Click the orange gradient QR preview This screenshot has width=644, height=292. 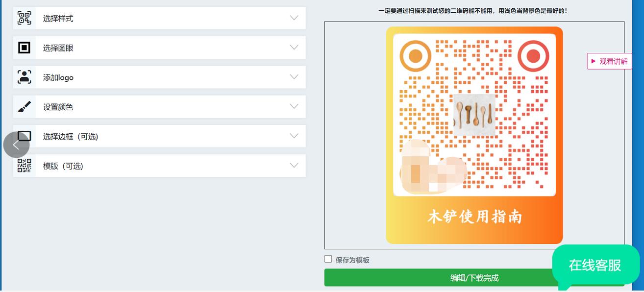474,135
